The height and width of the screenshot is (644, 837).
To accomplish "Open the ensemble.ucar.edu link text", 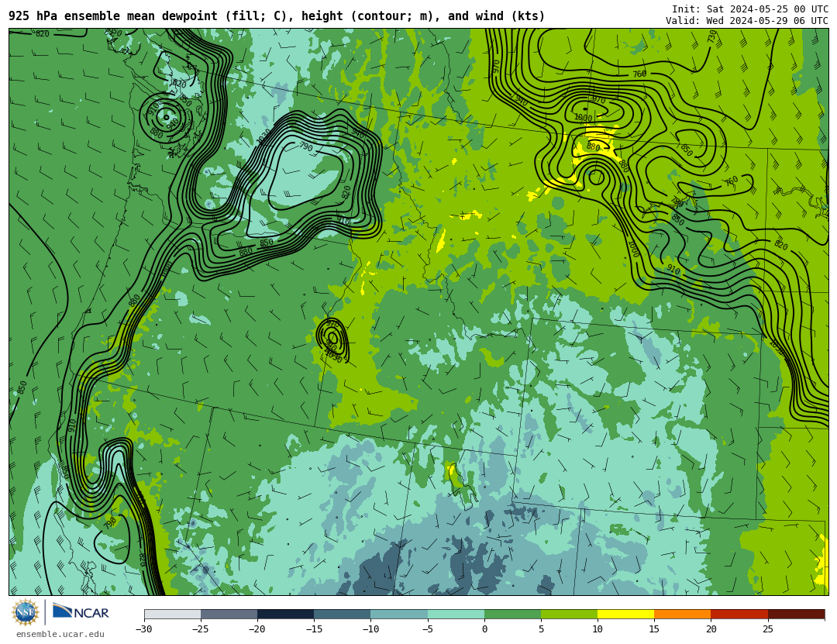I will point(60,635).
